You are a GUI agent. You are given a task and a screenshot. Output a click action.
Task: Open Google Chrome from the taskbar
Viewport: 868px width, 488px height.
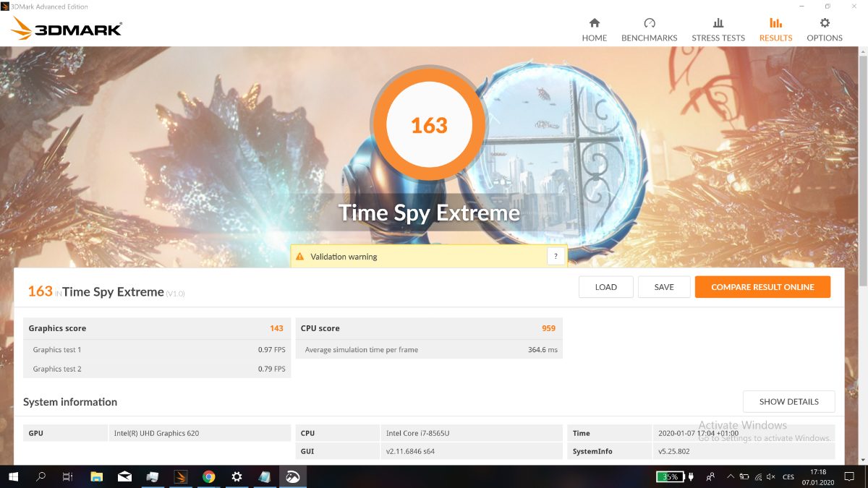[208, 476]
